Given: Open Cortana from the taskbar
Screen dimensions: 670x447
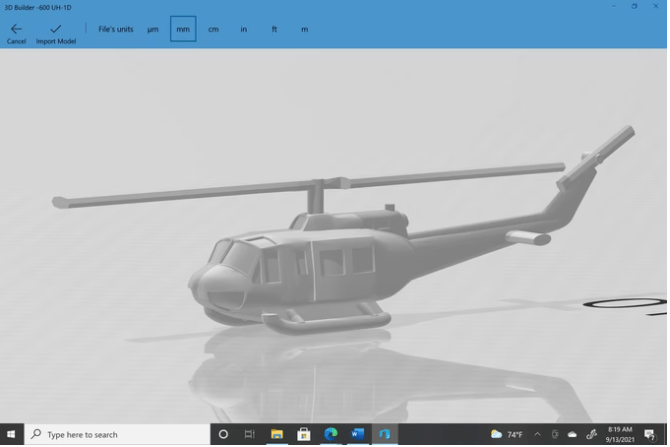Looking at the screenshot, I should click(223, 435).
